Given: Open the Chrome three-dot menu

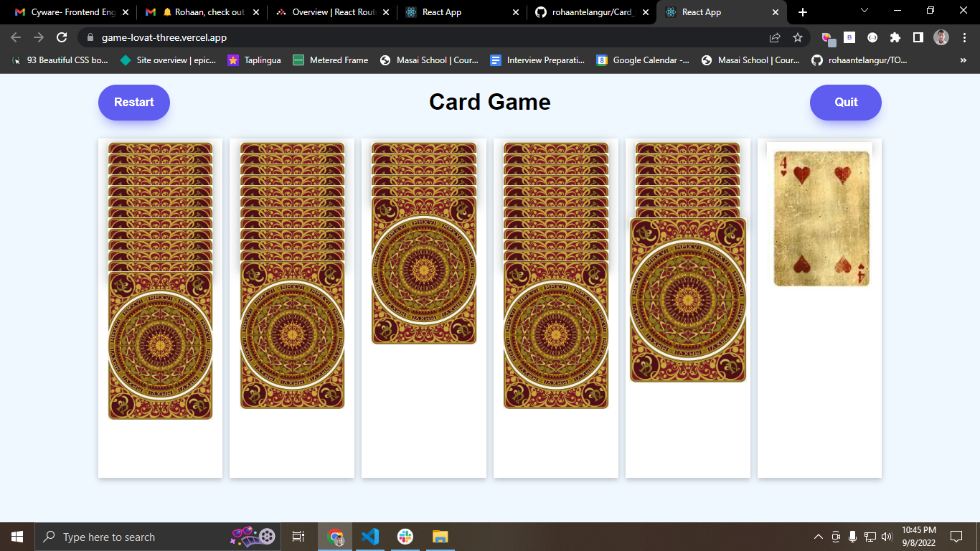Looking at the screenshot, I should click(964, 37).
